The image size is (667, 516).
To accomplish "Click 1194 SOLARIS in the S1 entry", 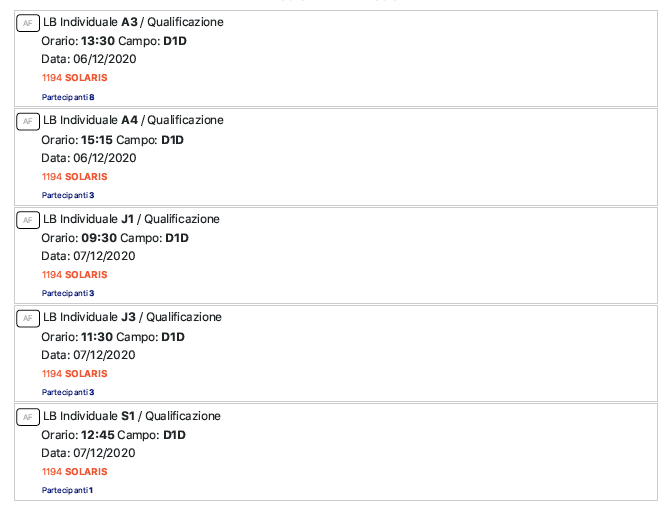I will pos(74,472).
